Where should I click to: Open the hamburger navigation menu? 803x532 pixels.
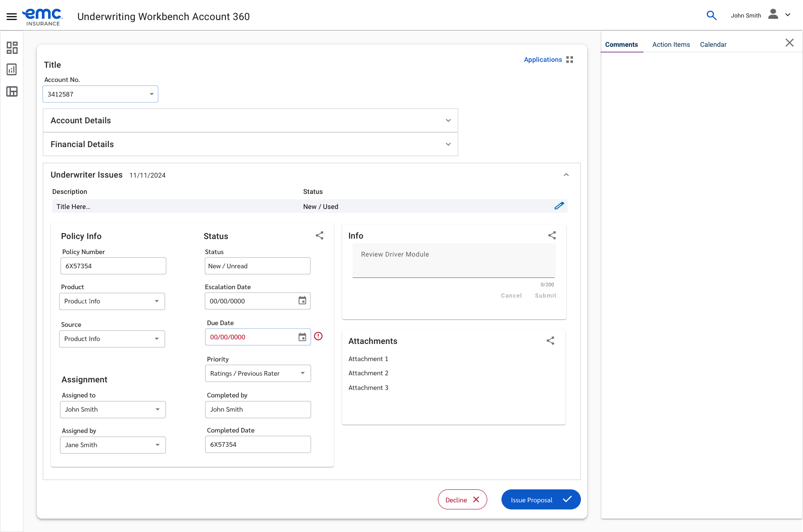12,16
